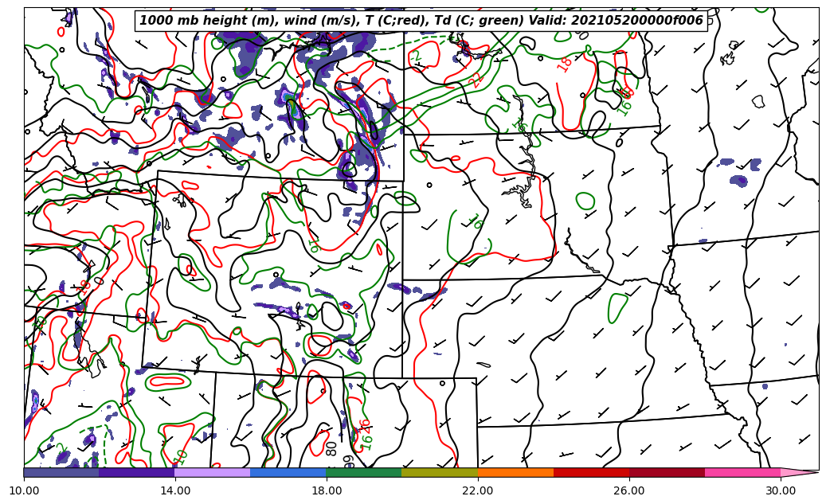Select the light lavender colorbar segment
This screenshot has height=504, width=826.
pyautogui.click(x=212, y=472)
